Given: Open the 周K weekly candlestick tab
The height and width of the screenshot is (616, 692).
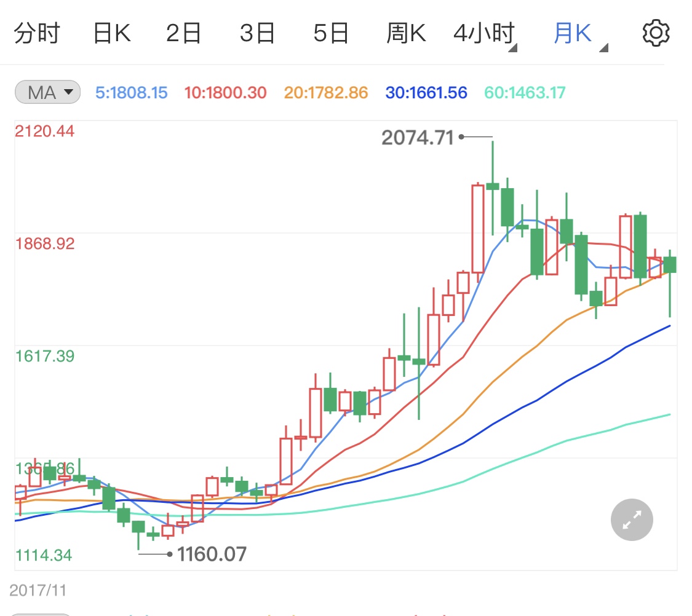Looking at the screenshot, I should pyautogui.click(x=406, y=33).
